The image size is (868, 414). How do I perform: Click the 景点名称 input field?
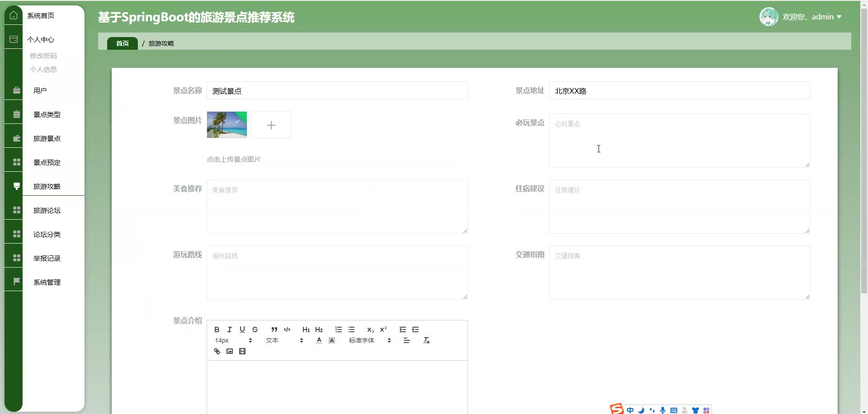(337, 91)
